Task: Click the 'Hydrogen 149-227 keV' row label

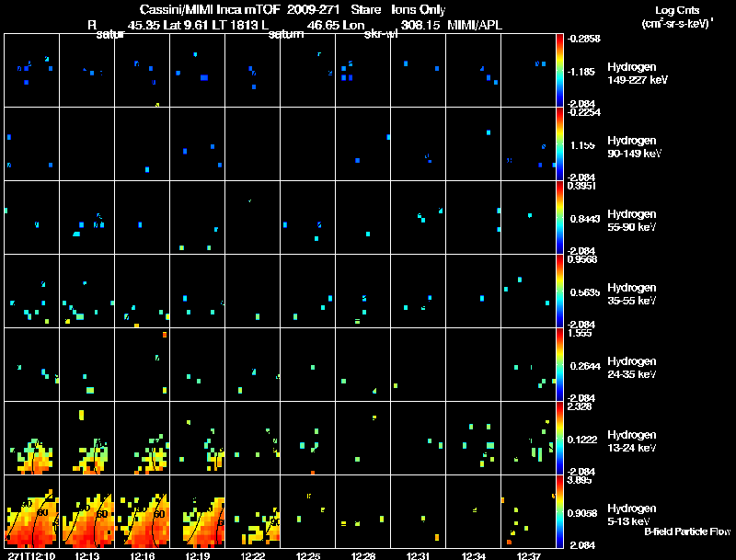Action: point(637,74)
